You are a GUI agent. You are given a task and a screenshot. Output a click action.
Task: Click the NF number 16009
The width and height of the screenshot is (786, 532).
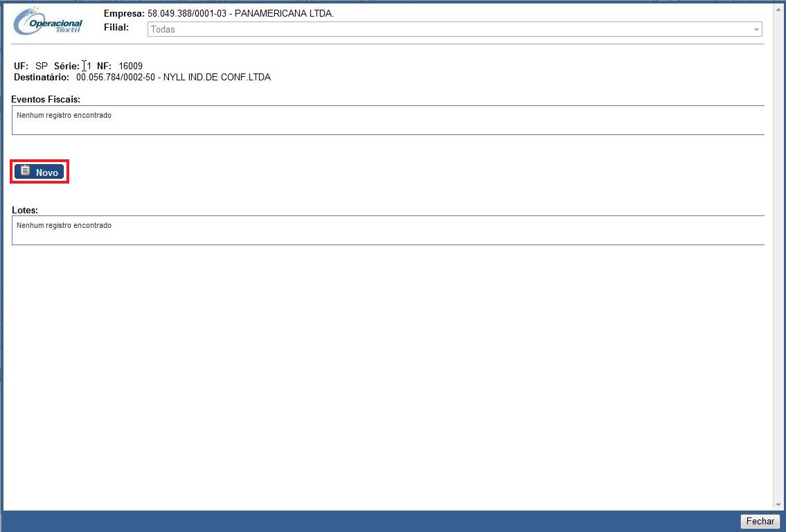coord(130,66)
